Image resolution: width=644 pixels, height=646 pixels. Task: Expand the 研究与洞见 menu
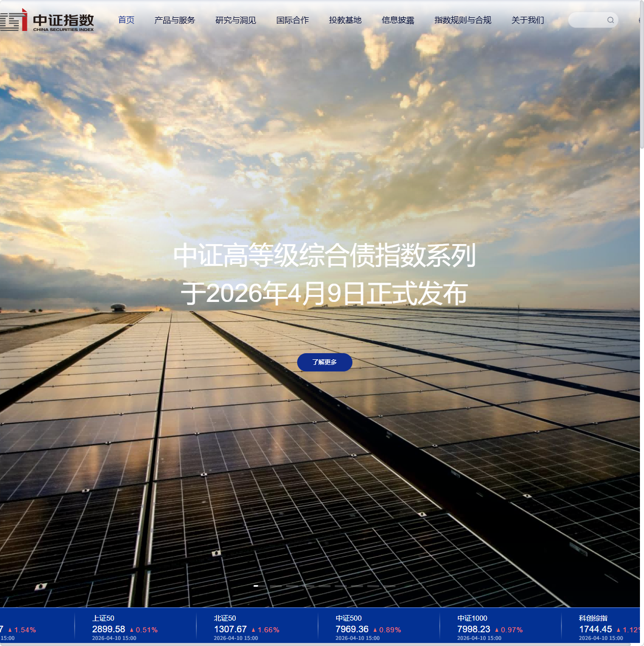click(x=235, y=20)
